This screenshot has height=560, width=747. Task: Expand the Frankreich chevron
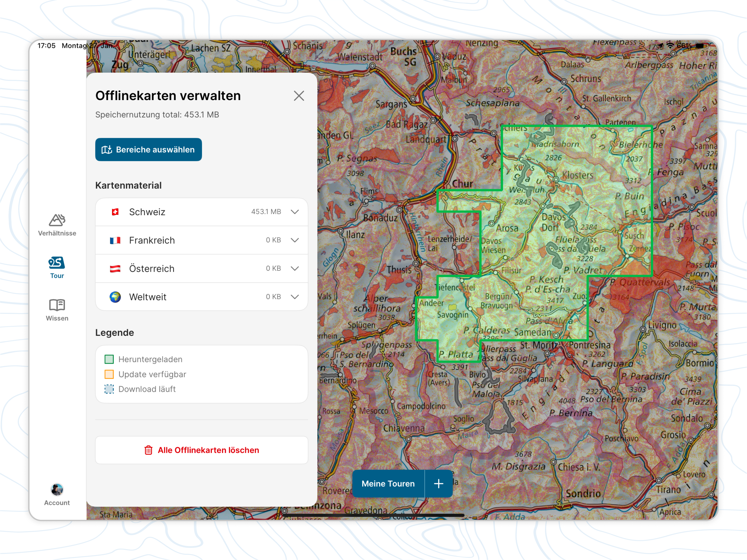tap(295, 240)
